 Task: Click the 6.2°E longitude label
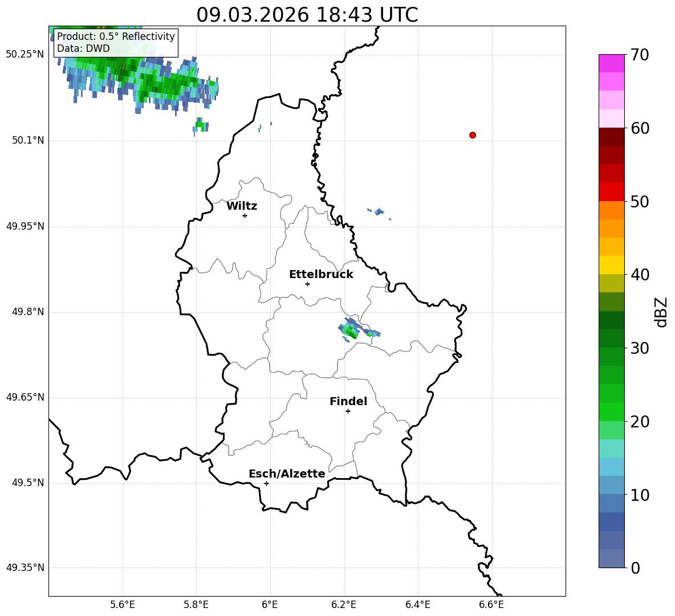[344, 605]
